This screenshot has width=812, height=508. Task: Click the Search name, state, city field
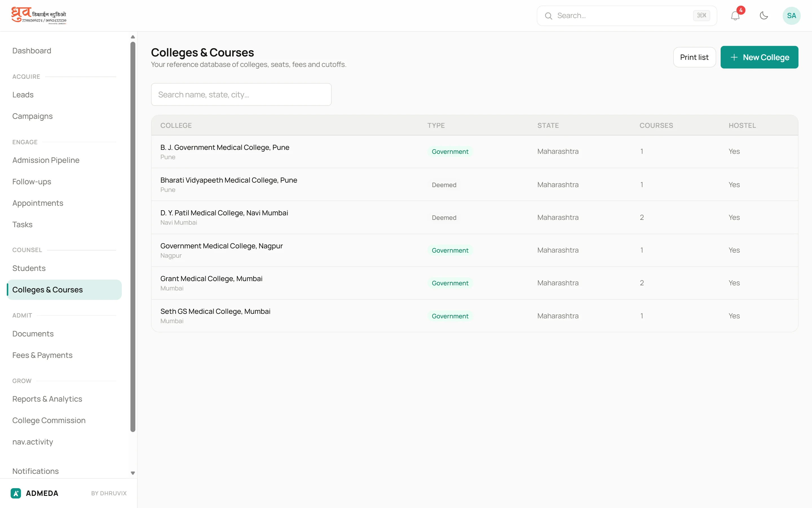[241, 95]
